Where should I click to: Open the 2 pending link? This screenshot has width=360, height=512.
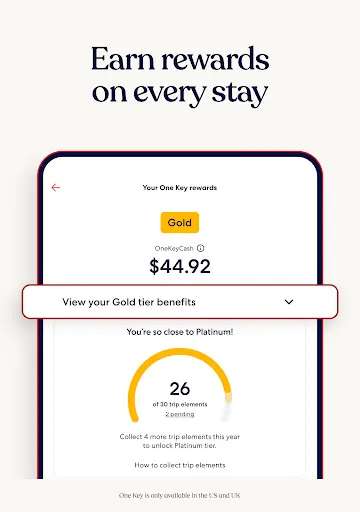coord(180,414)
